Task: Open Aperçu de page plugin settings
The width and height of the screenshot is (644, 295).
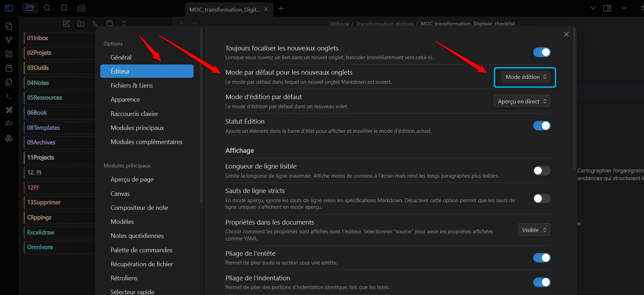Action: point(147,179)
